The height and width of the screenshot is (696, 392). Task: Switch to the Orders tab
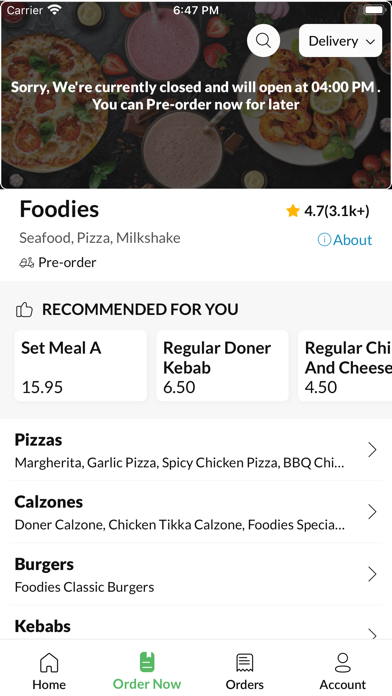245,672
